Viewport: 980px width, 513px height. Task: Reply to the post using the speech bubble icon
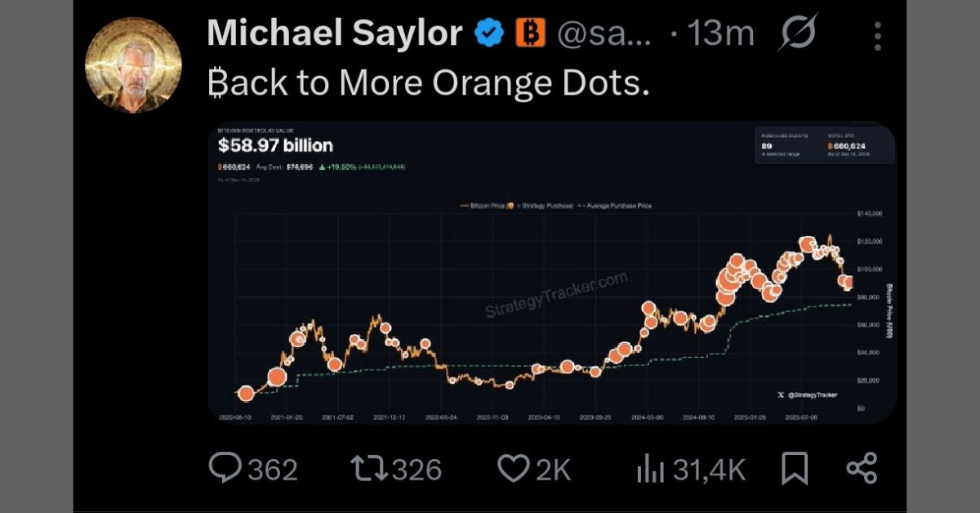click(227, 468)
